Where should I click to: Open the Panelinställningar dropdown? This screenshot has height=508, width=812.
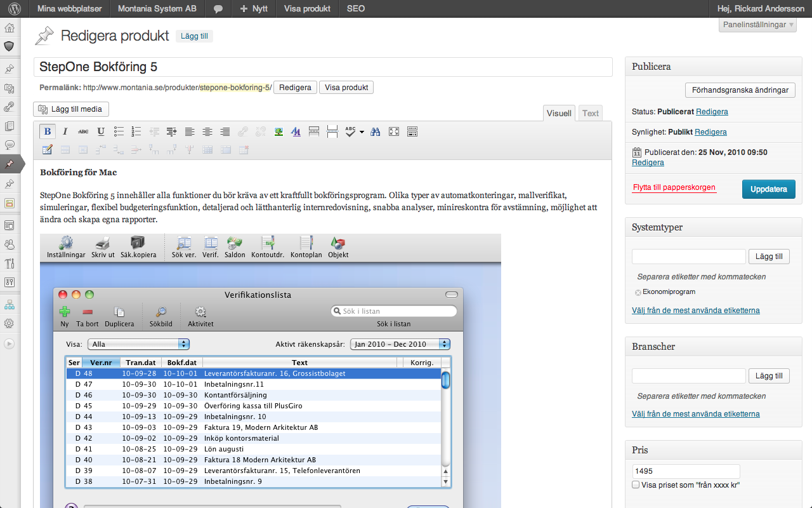pyautogui.click(x=757, y=25)
